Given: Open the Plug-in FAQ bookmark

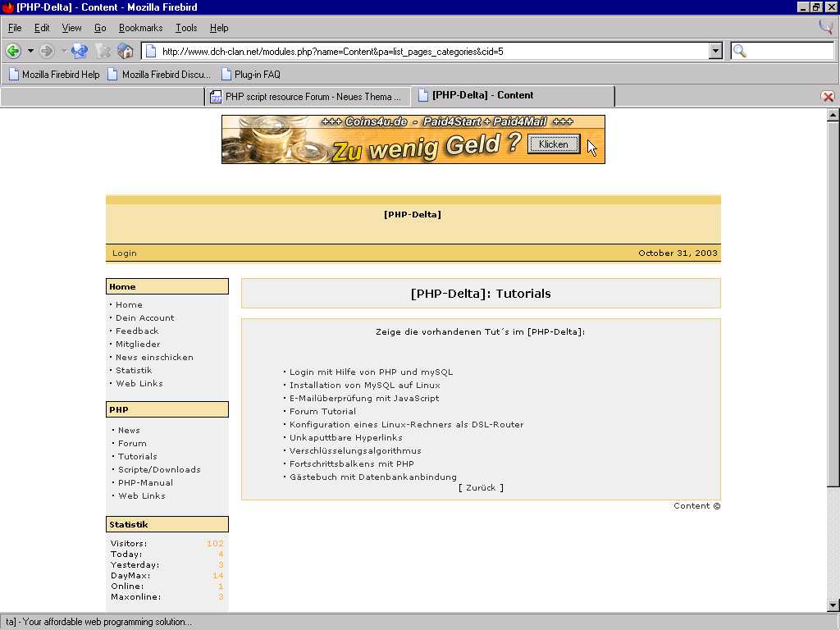Looking at the screenshot, I should [250, 75].
